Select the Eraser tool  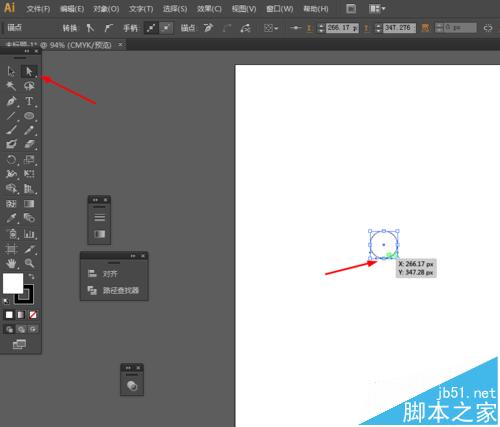[29, 144]
